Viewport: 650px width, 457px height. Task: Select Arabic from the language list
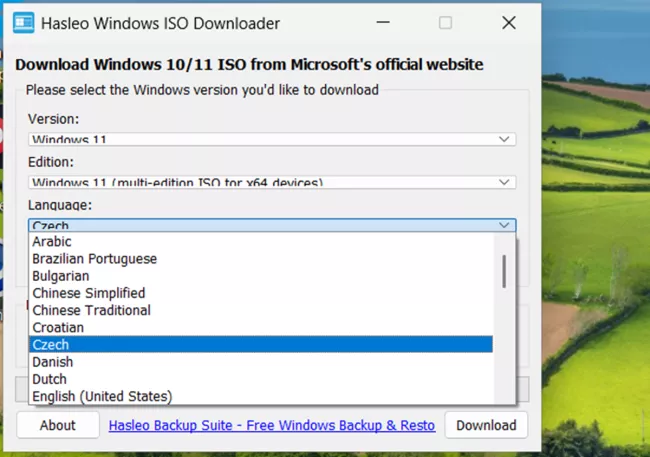pyautogui.click(x=261, y=241)
